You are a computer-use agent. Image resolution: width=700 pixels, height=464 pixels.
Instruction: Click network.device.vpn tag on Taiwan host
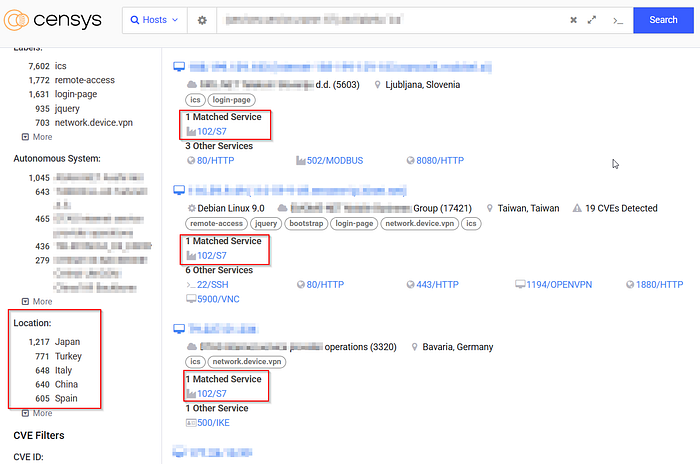point(420,223)
